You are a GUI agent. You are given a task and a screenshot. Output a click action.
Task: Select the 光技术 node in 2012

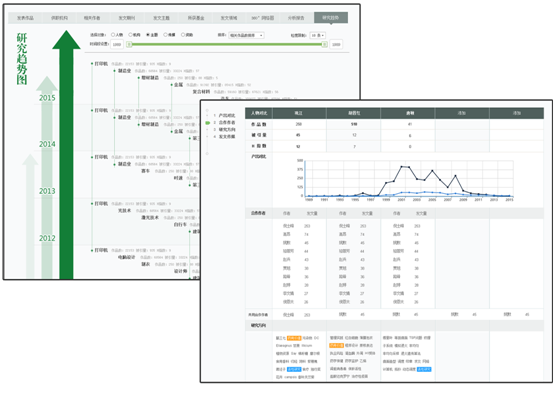125,211
